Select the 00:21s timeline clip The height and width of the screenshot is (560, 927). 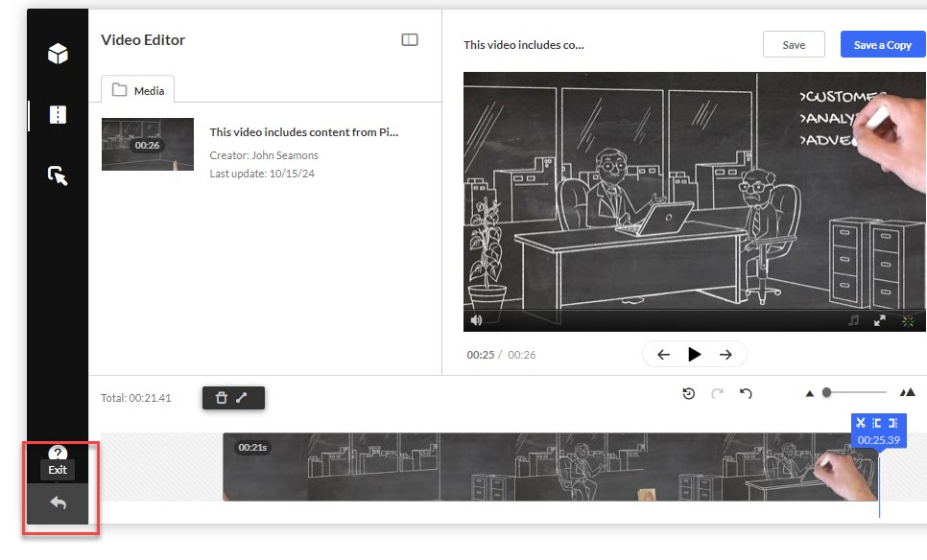click(x=550, y=467)
